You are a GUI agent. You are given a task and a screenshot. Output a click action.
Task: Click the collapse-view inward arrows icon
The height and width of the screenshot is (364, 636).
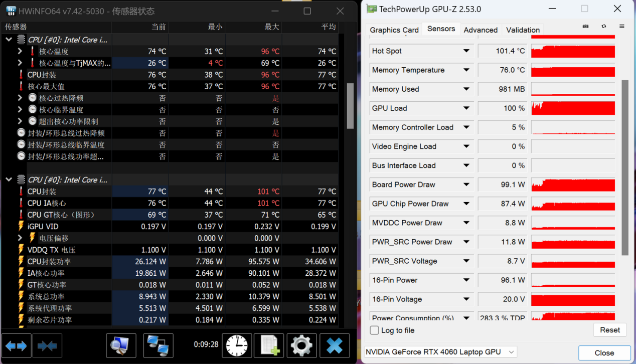47,346
